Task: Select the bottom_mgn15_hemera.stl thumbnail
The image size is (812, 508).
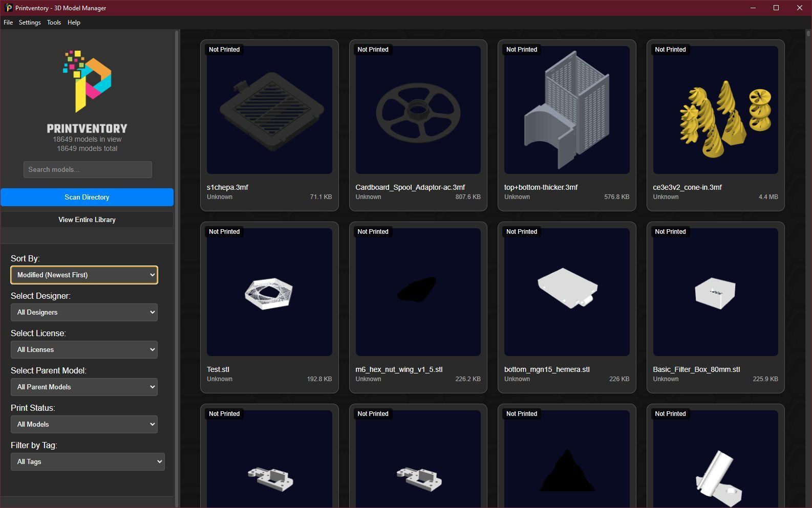Action: [x=567, y=292]
